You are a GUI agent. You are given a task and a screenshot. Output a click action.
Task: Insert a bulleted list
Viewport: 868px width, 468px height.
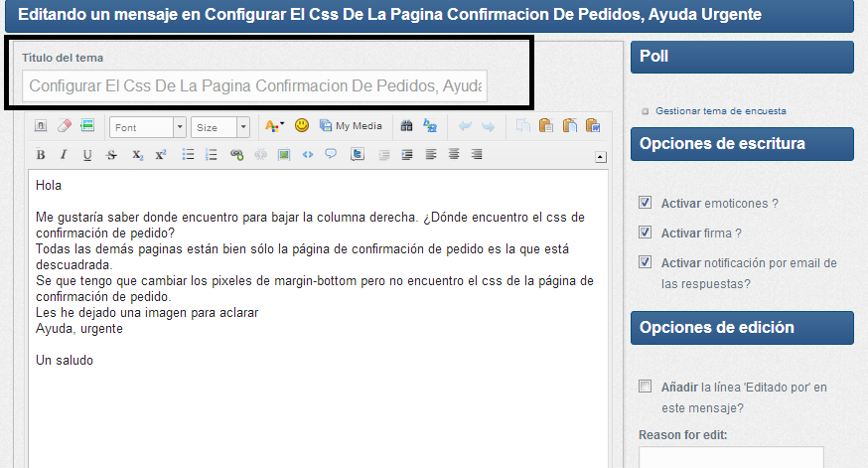click(x=189, y=155)
